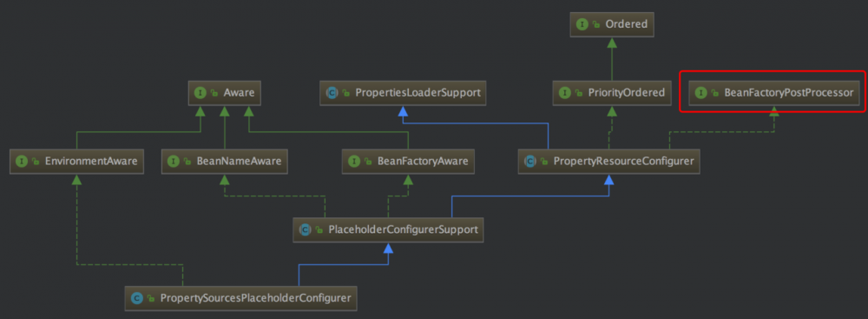Click the interface icon on EnvironmentAware node
Viewport: 868px width, 319px height.
pyautogui.click(x=22, y=161)
